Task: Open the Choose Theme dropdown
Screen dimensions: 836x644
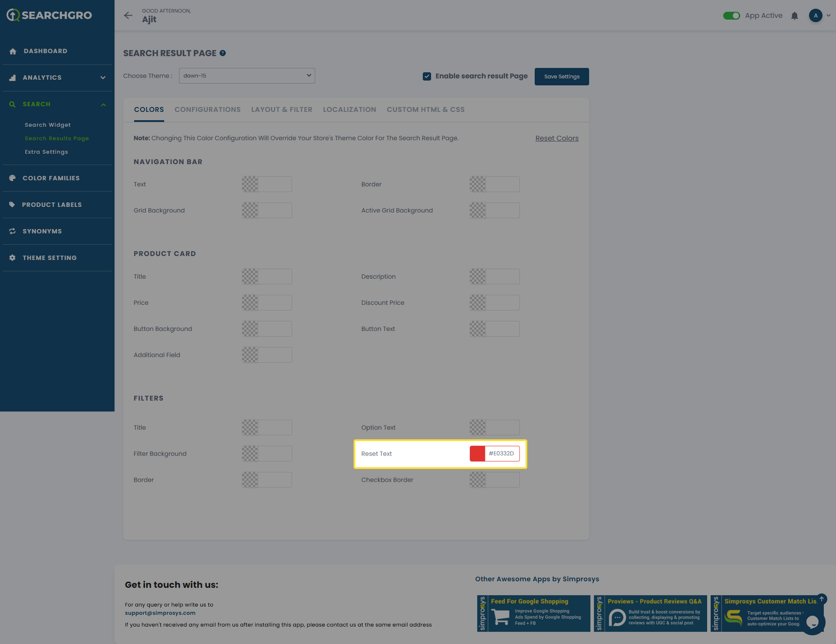Action: pos(247,76)
